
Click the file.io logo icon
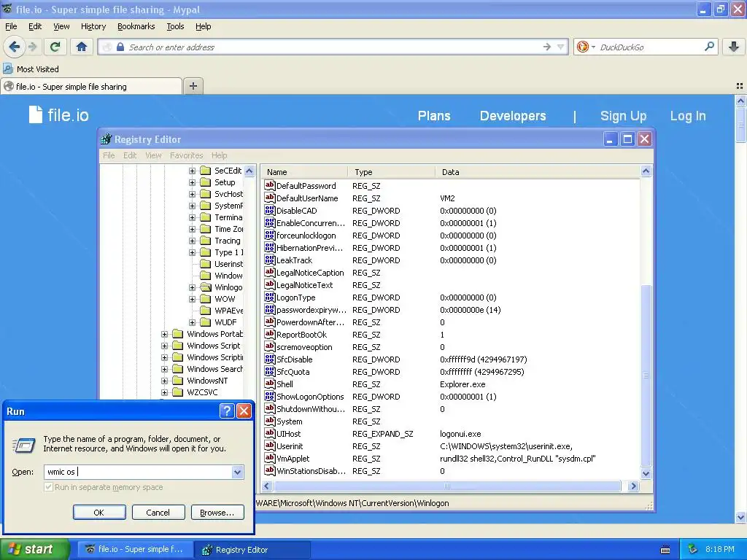(36, 114)
